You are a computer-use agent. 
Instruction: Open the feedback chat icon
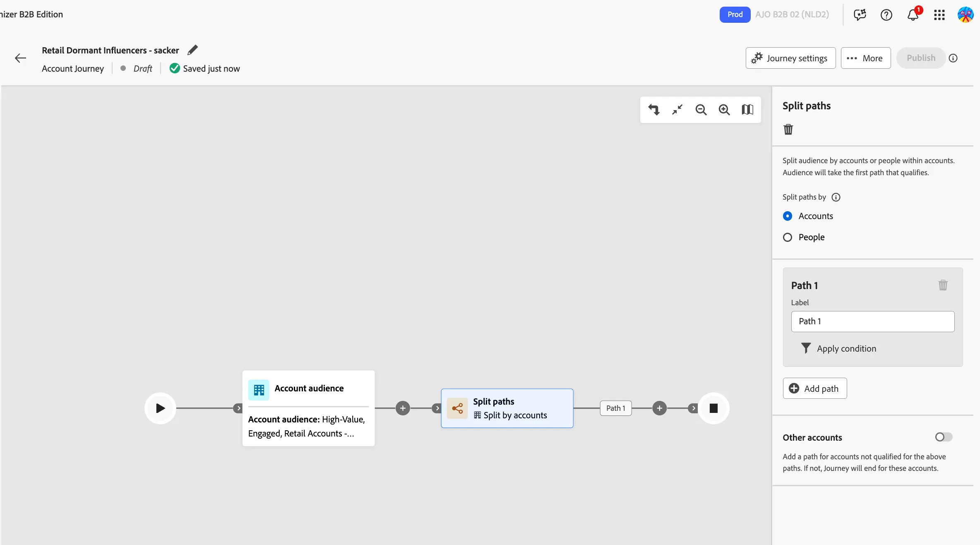[x=860, y=15]
